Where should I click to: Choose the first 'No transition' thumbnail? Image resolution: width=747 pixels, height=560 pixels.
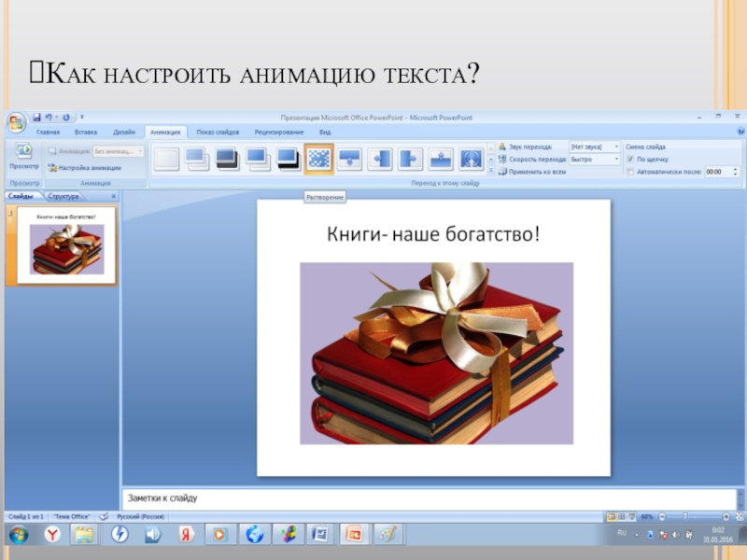coord(166,159)
